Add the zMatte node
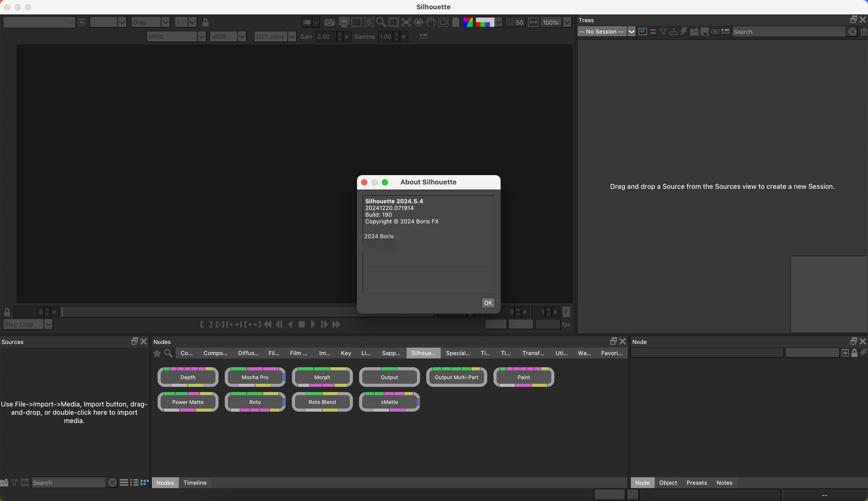 (x=389, y=402)
